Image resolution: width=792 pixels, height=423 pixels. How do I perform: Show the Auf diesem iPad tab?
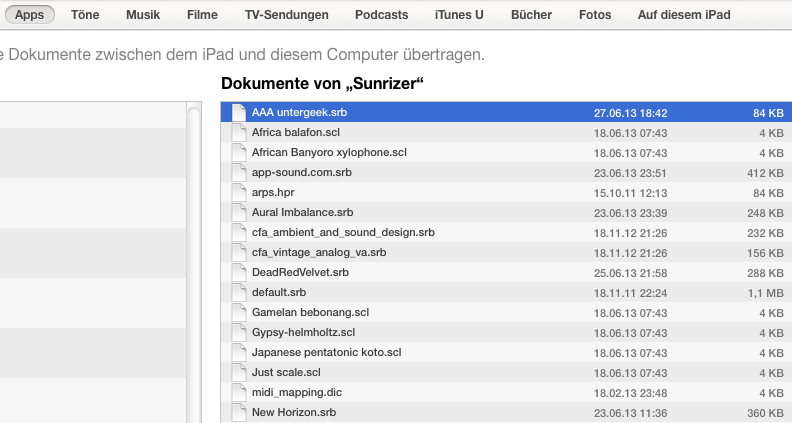click(684, 15)
